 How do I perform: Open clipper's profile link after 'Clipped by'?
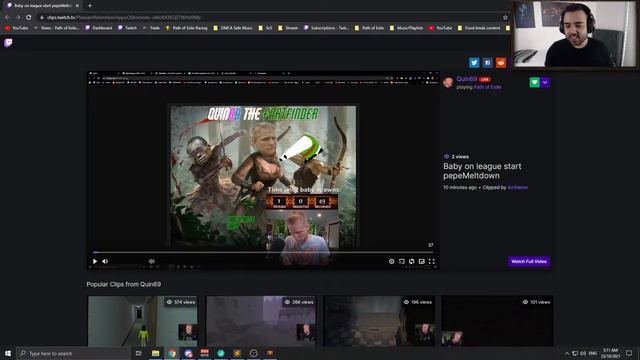click(x=518, y=187)
